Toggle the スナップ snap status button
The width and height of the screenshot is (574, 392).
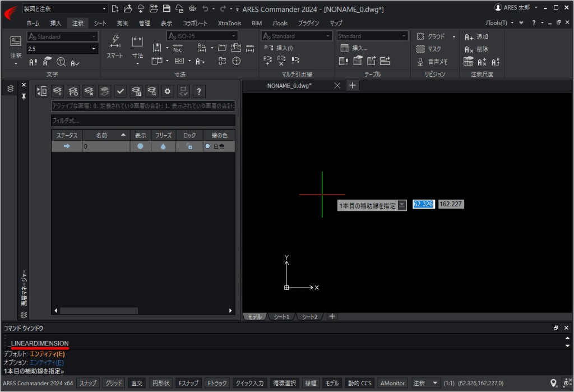coord(88,383)
